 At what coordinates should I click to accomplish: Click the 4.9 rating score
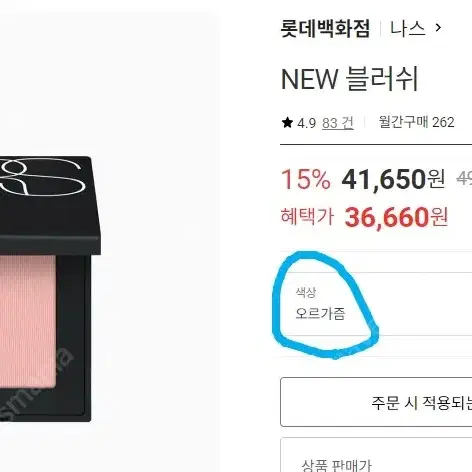pyautogui.click(x=306, y=123)
